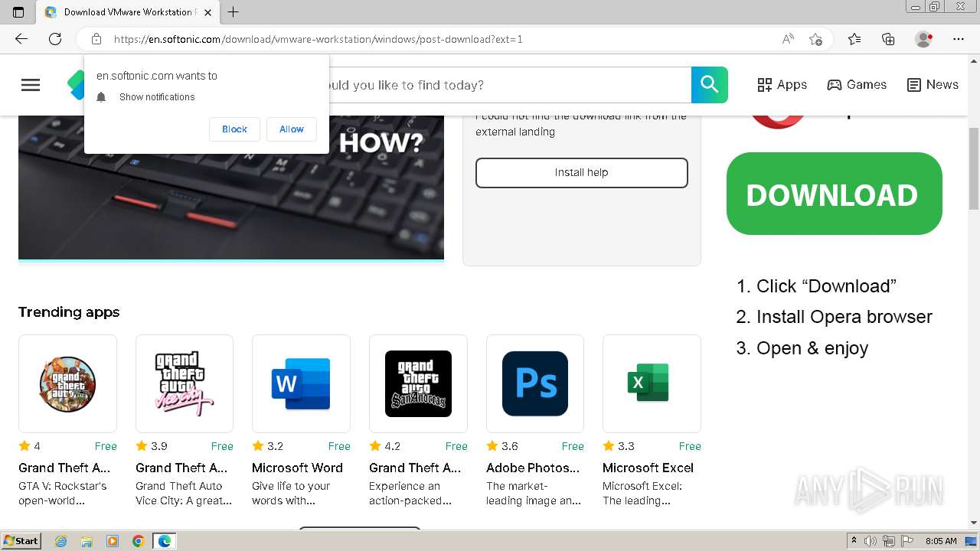Select Edge icon in the taskbar

(165, 541)
